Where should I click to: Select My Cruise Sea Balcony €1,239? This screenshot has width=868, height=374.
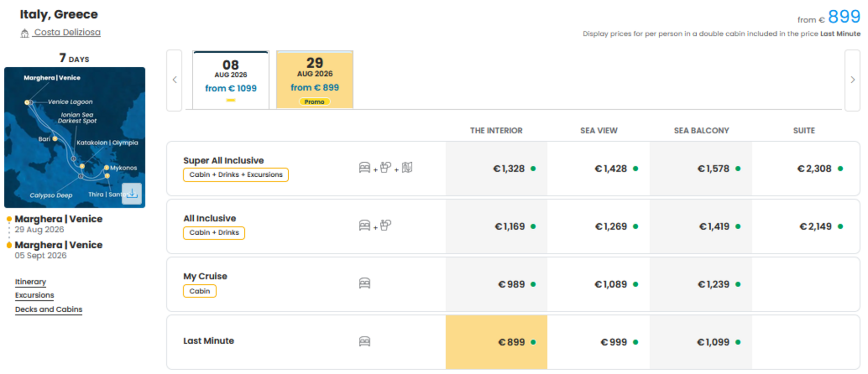[701, 284]
